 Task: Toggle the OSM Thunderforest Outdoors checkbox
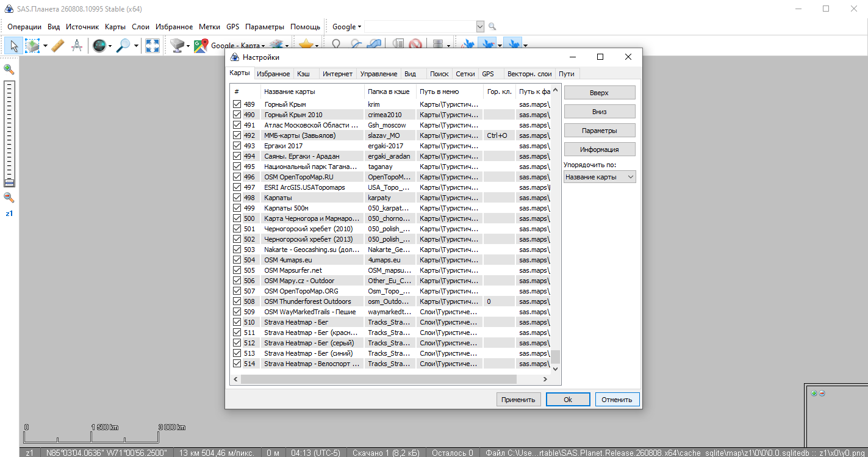237,301
